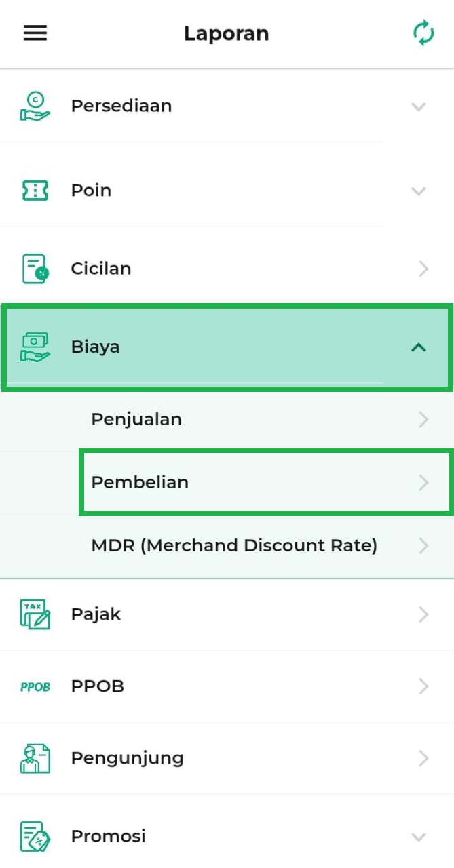Screen dimensions: 454x868
Task: Tap the Pengunjung visitor icon
Action: click(x=35, y=757)
